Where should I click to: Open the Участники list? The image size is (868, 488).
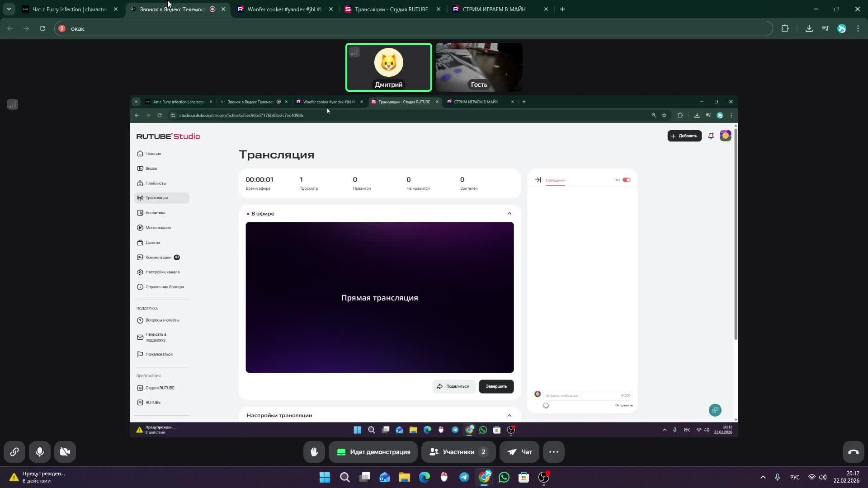pyautogui.click(x=458, y=452)
